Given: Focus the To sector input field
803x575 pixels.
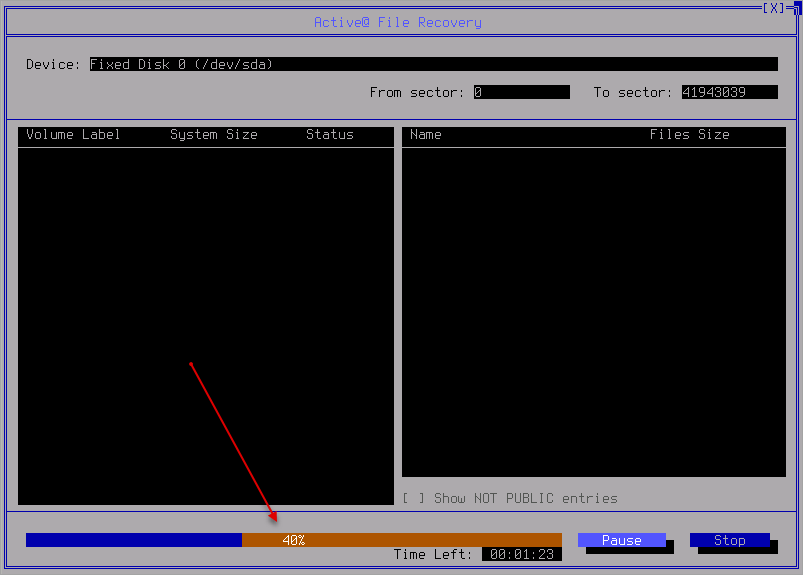Looking at the screenshot, I should pos(729,92).
